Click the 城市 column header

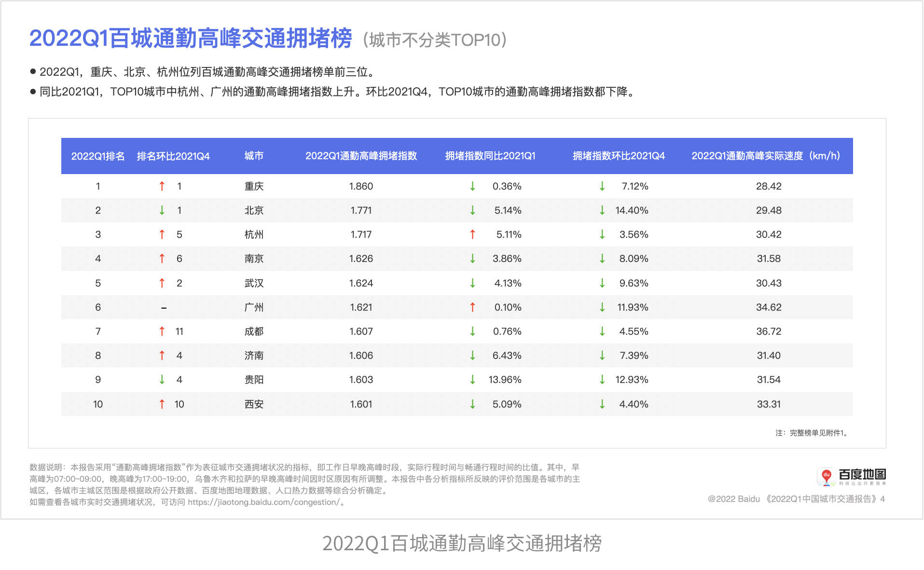click(254, 156)
